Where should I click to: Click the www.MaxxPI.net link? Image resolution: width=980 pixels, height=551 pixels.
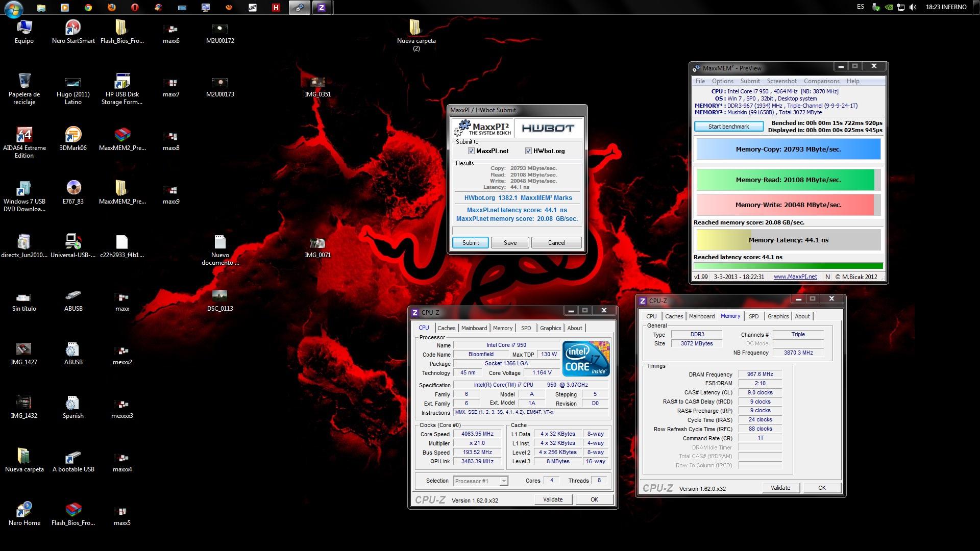point(795,277)
